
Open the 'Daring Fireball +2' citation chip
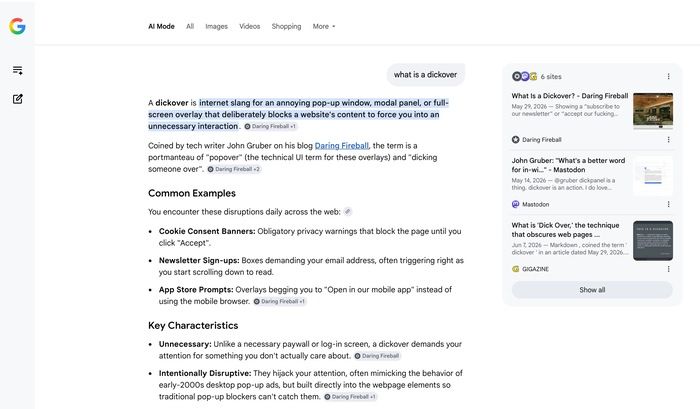(x=234, y=169)
